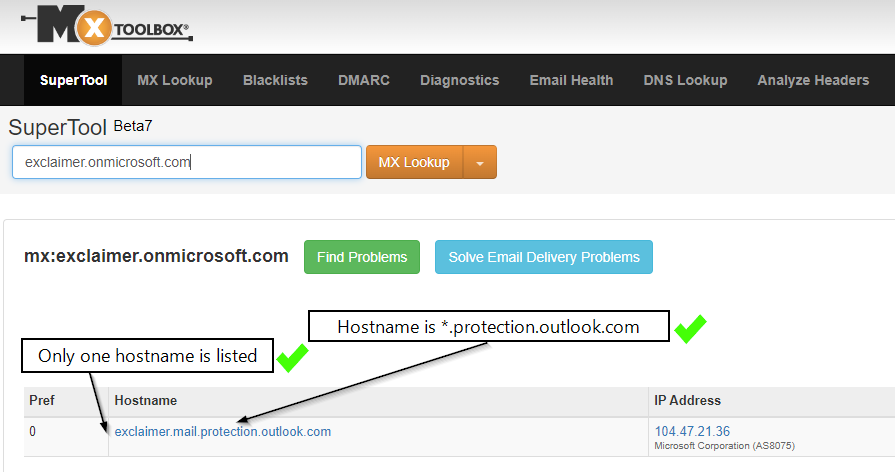Expand the MX Lookup dropdown arrow

480,162
